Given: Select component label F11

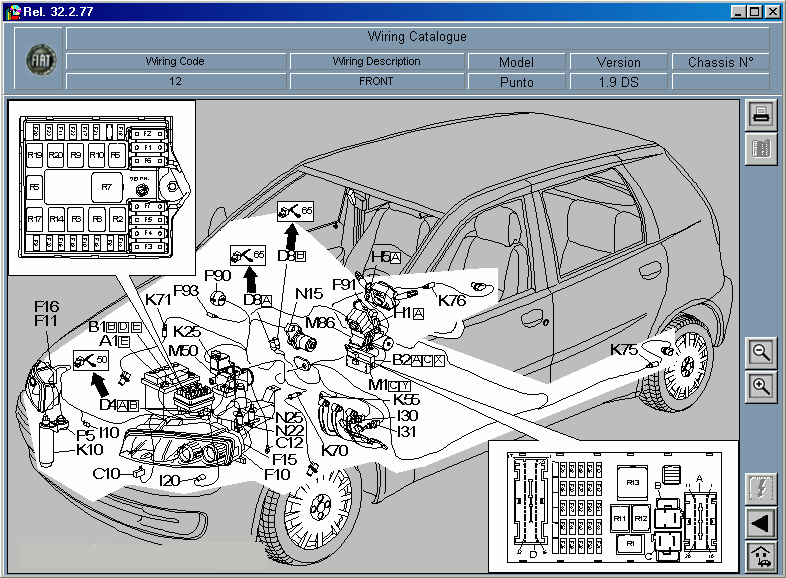Looking at the screenshot, I should [46, 320].
